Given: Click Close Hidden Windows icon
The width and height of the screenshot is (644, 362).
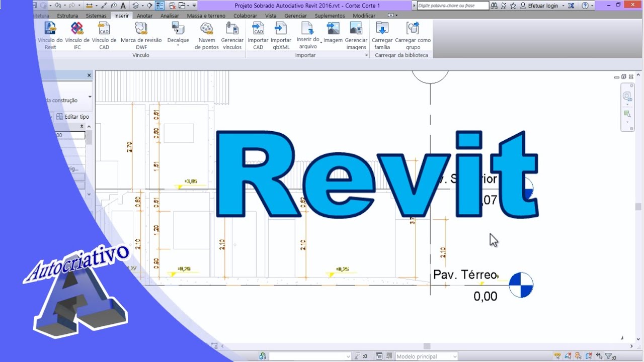Looking at the screenshot, I should [173, 6].
